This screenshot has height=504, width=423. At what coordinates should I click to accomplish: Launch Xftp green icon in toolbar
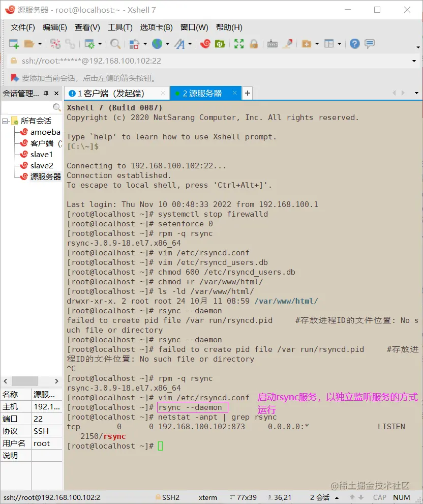click(220, 44)
